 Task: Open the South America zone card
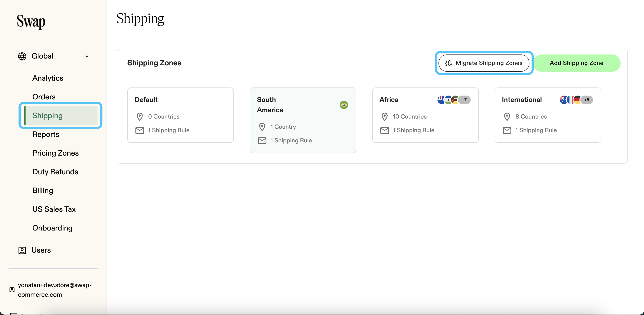click(x=303, y=120)
